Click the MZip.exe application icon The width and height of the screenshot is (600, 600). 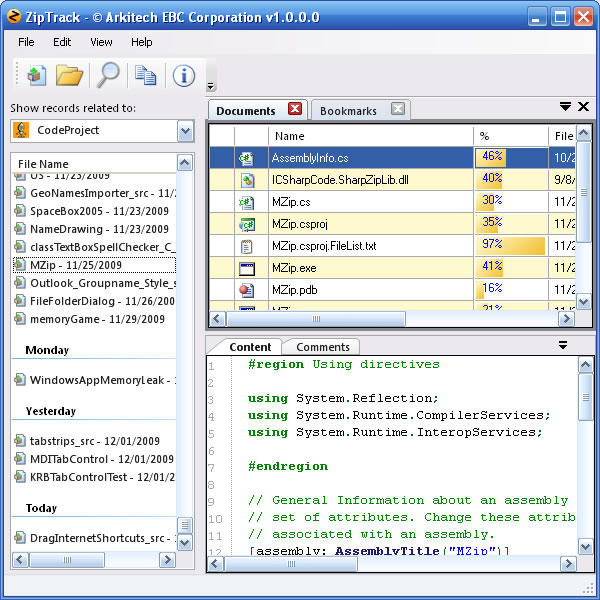247,269
